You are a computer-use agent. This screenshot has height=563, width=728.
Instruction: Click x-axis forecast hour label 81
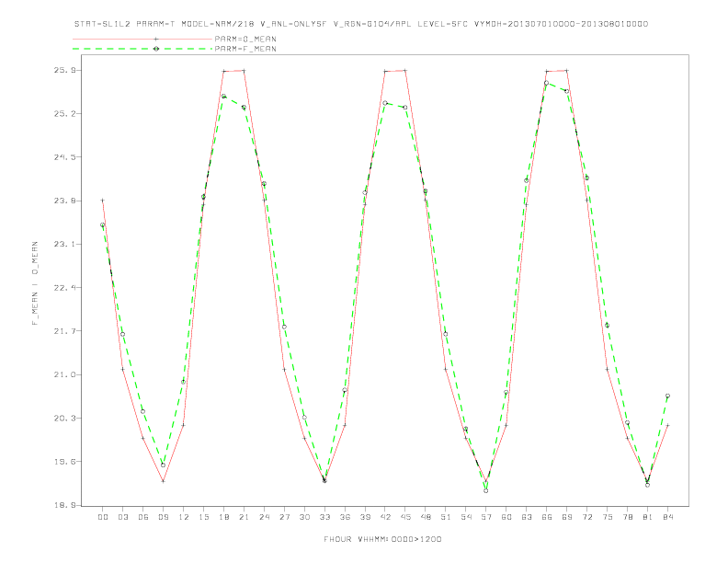point(648,517)
